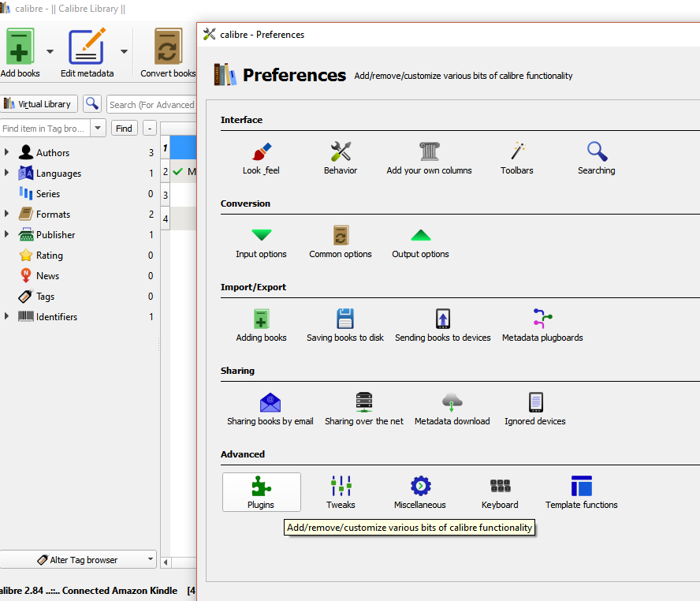The image size is (700, 601).
Task: Expand the Authors tree item
Action: [8, 152]
